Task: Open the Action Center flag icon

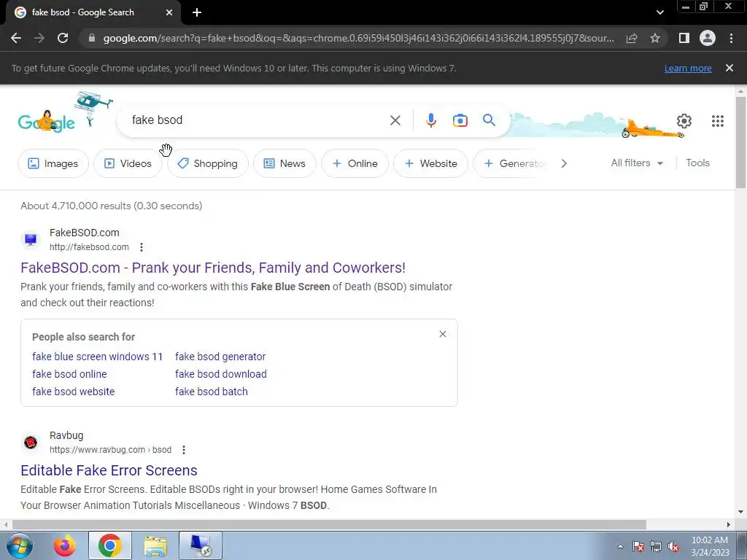Action: click(638, 547)
